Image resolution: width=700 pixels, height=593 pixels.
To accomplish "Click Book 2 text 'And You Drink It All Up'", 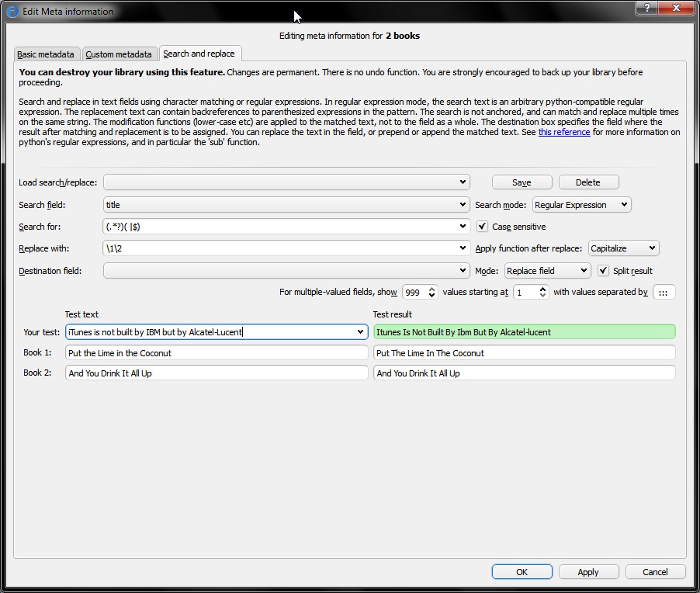I will [217, 373].
